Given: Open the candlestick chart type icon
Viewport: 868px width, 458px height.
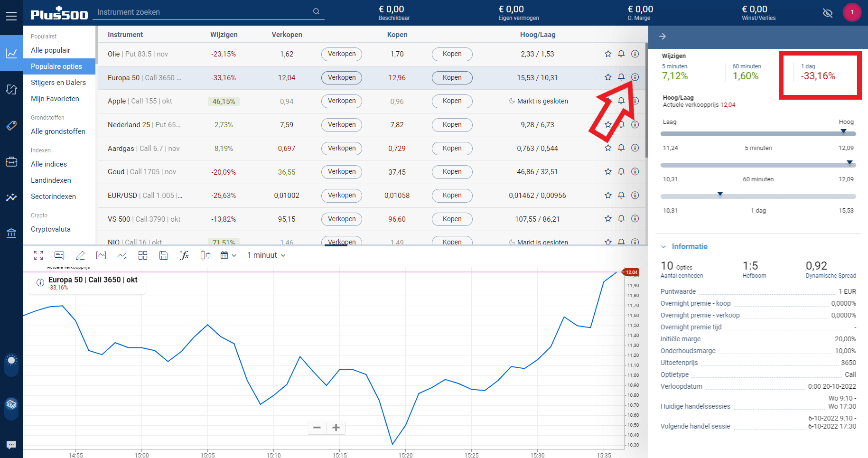Looking at the screenshot, I should (x=205, y=255).
